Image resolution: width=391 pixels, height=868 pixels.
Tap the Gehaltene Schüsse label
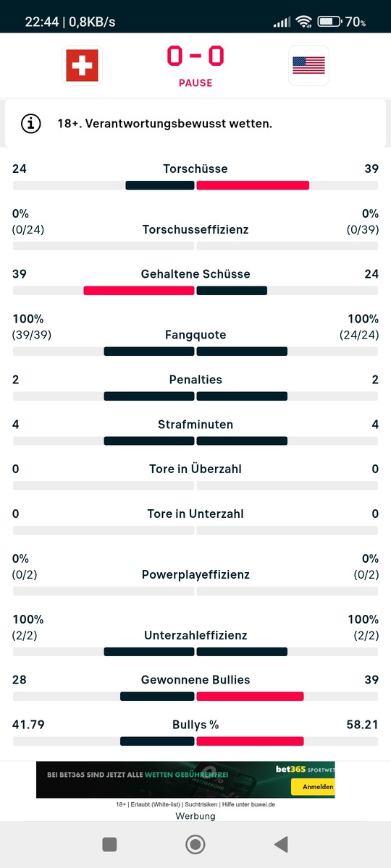click(x=195, y=274)
